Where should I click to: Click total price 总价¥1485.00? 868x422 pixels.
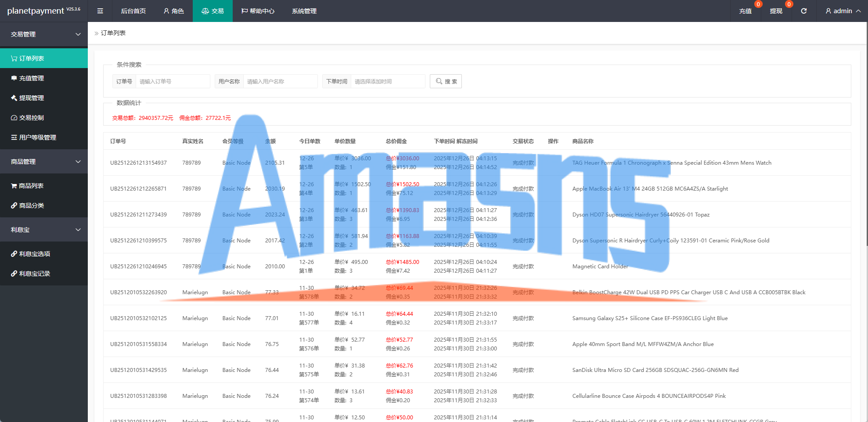(402, 262)
